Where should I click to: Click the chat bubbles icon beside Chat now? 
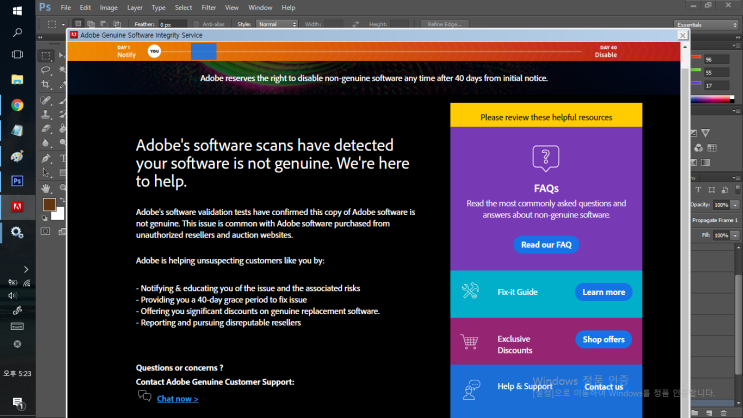[145, 395]
